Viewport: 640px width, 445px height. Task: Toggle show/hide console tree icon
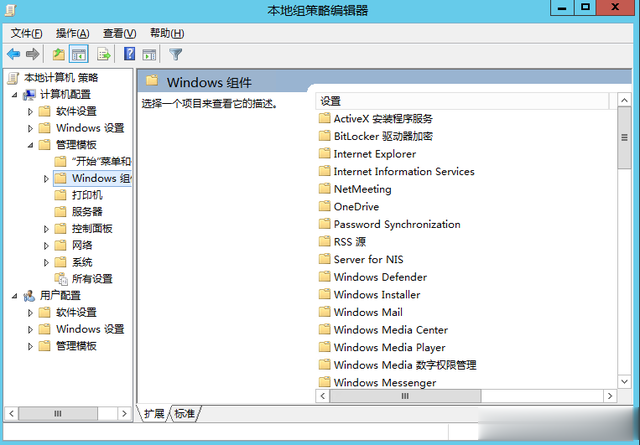point(79,54)
